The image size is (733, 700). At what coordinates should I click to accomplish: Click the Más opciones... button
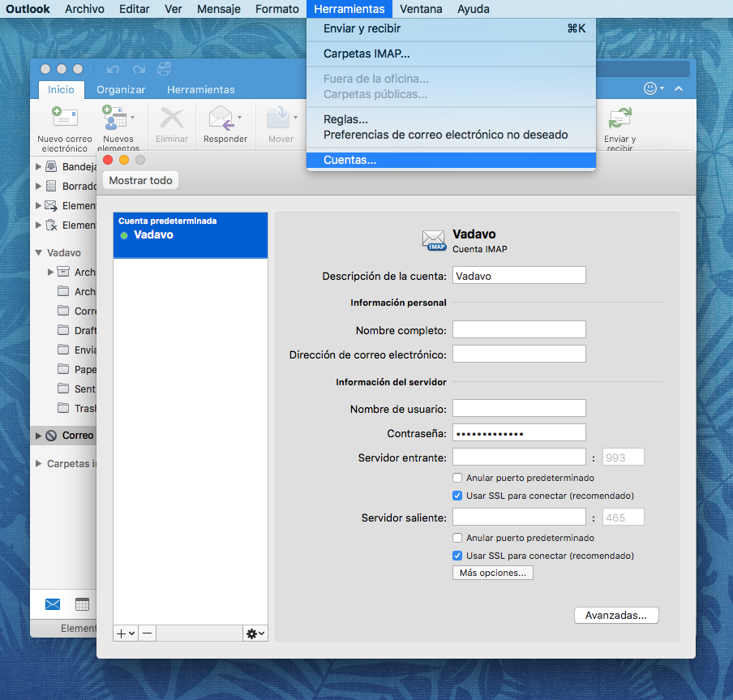click(493, 573)
